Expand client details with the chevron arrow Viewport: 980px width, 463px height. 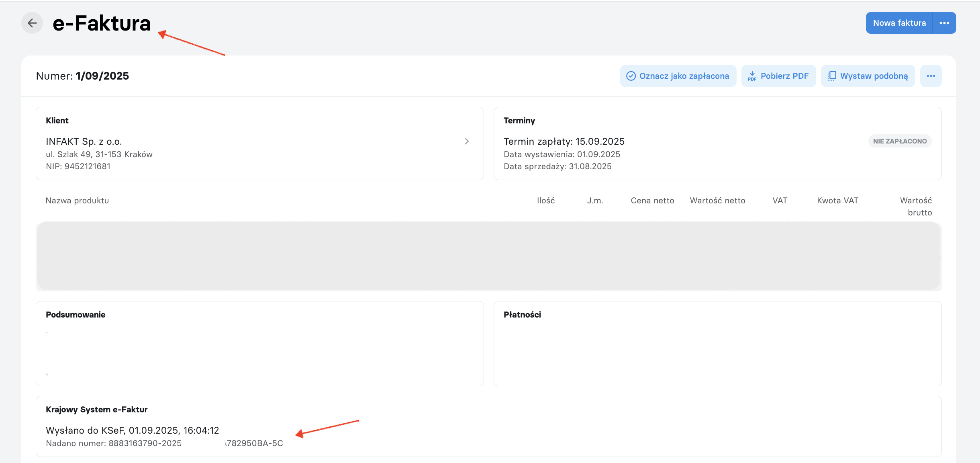pos(467,141)
